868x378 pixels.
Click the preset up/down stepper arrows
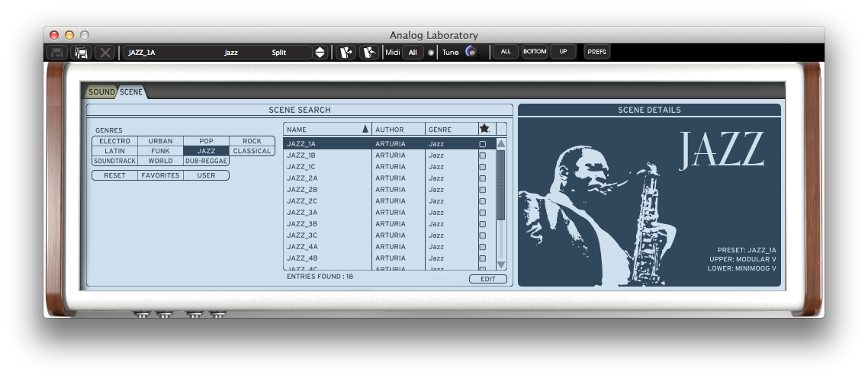(x=320, y=53)
